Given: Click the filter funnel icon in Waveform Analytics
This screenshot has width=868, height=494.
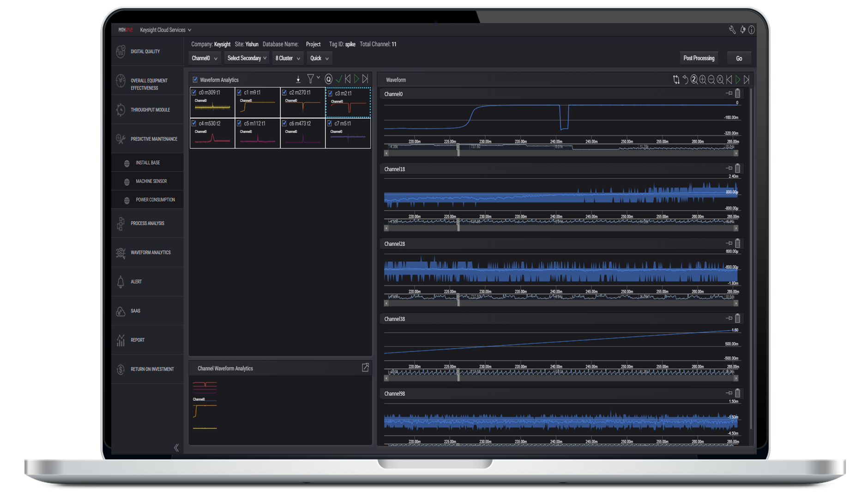Looking at the screenshot, I should tap(311, 79).
